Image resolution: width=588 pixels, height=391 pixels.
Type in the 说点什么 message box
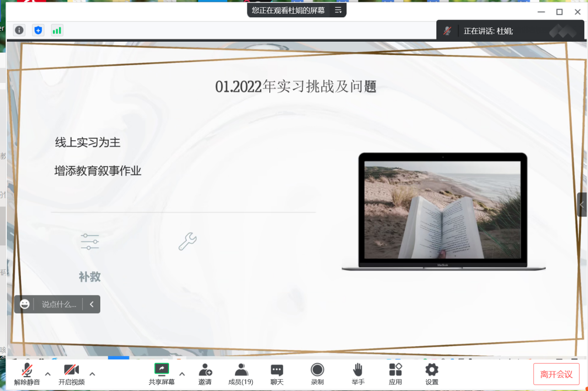[x=59, y=304]
